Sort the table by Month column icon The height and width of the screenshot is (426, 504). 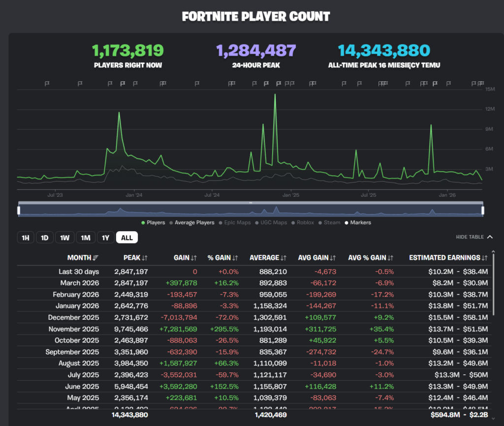click(x=95, y=258)
